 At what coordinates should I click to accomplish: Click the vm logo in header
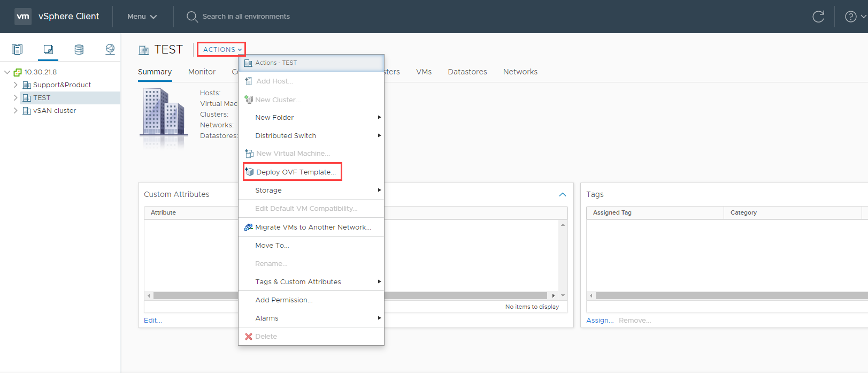23,17
